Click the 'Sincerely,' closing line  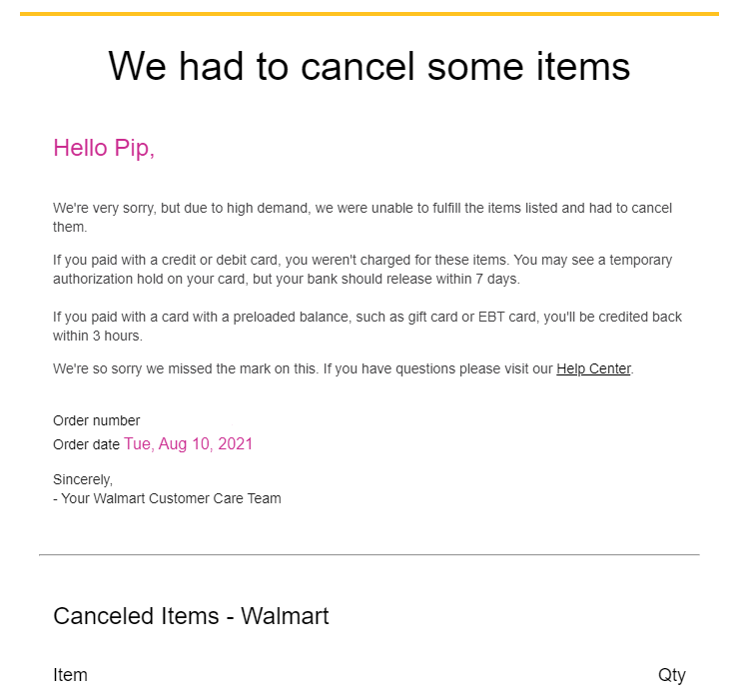tap(83, 480)
